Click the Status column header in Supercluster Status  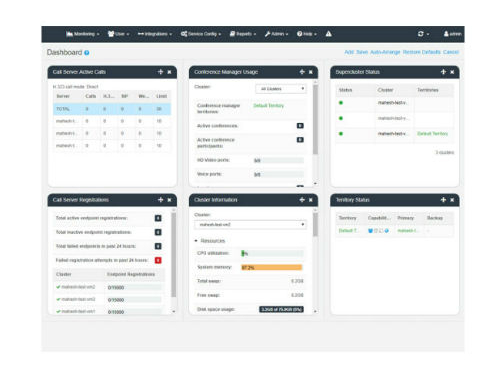(345, 90)
